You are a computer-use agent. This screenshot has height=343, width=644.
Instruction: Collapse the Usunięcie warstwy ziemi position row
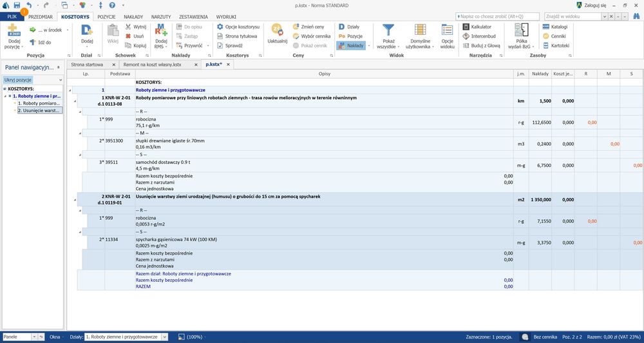point(75,199)
